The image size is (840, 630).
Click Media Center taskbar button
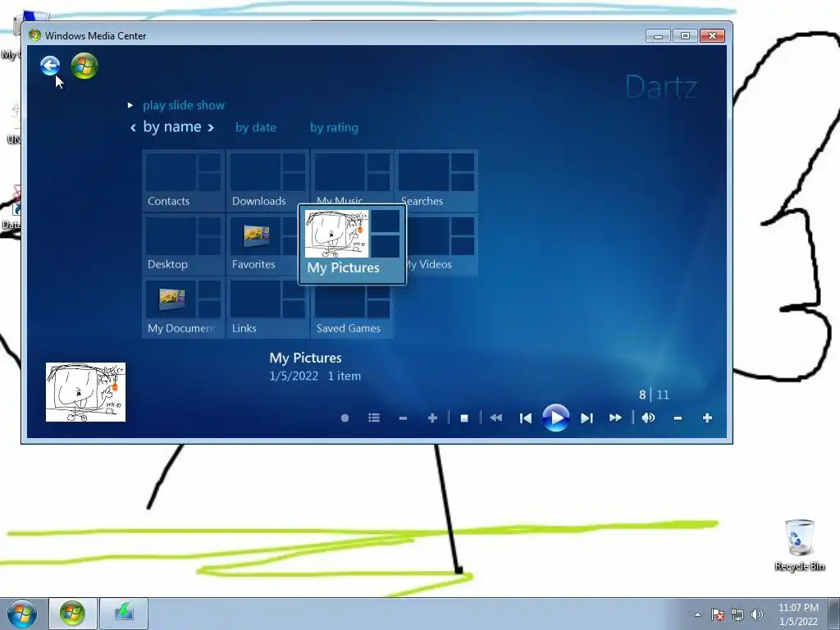pos(73,614)
